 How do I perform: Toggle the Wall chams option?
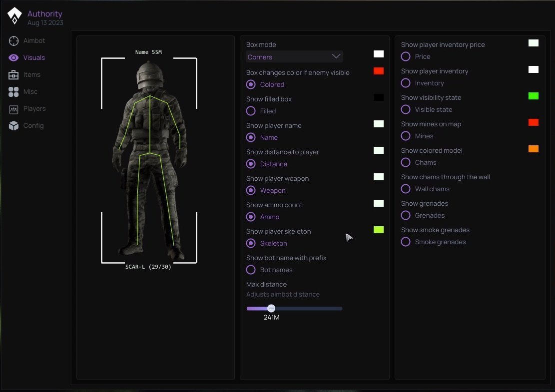tap(406, 189)
